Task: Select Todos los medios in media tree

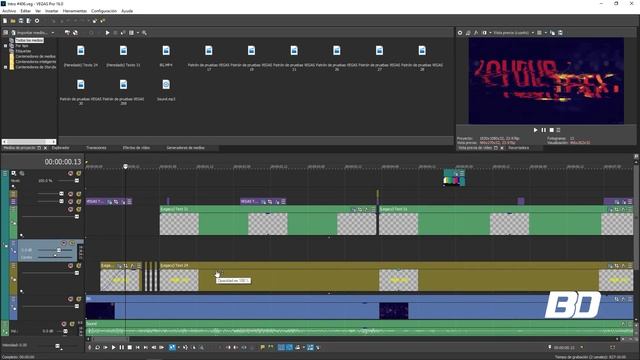Action: click(29, 40)
